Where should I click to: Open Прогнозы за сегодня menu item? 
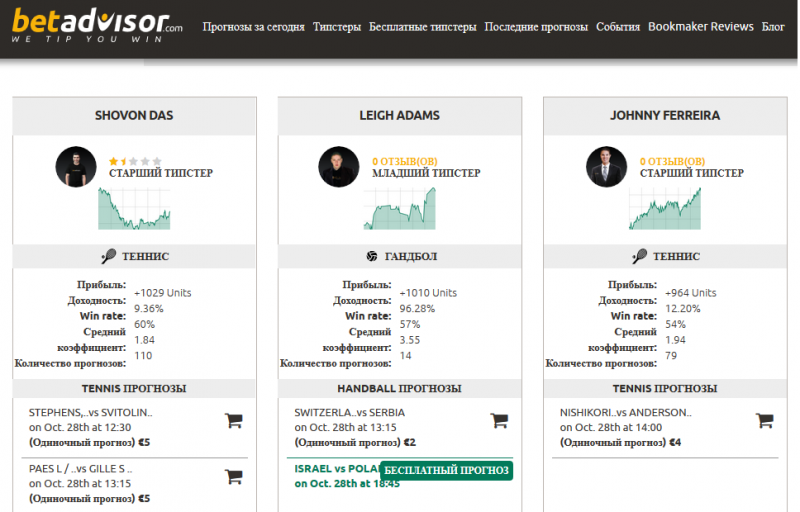pos(254,27)
